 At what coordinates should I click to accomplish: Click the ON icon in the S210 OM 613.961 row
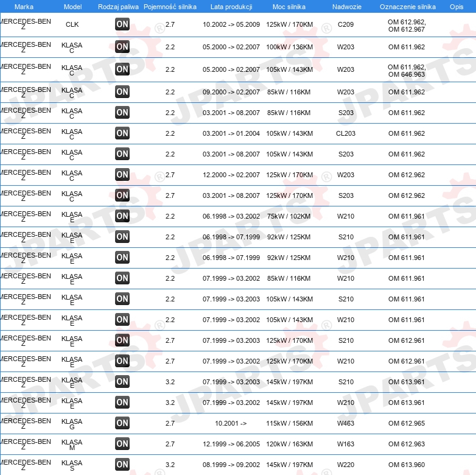tap(122, 382)
